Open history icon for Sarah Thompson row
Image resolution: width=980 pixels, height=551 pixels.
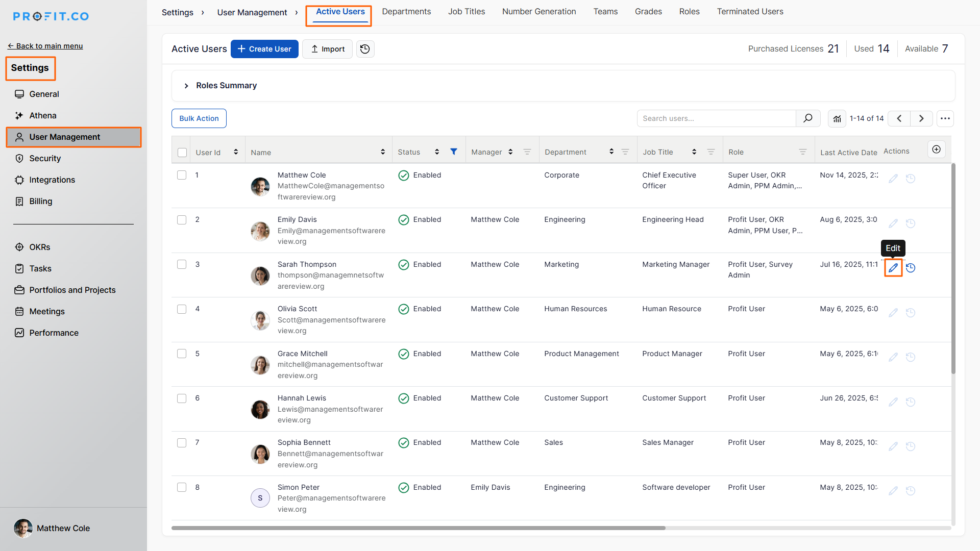click(911, 268)
